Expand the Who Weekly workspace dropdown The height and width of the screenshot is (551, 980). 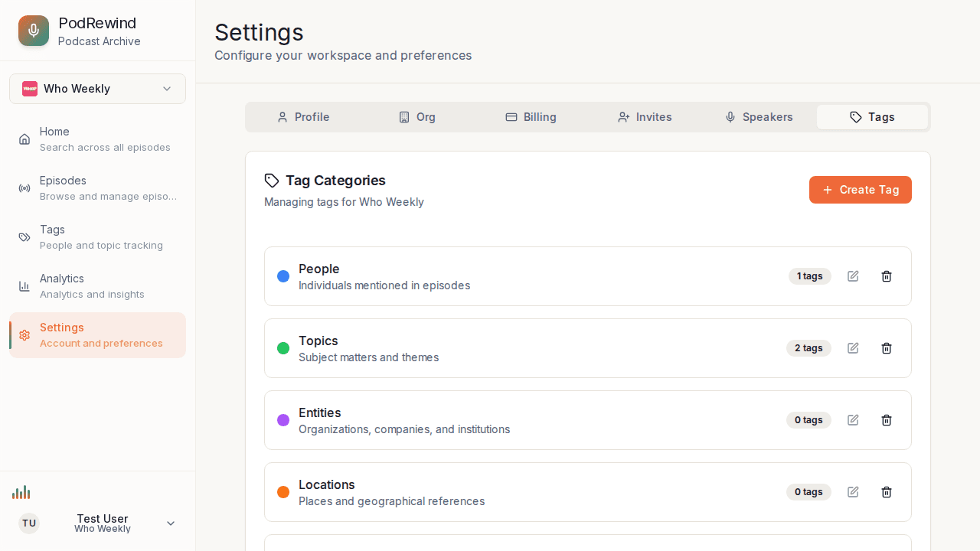pos(97,89)
